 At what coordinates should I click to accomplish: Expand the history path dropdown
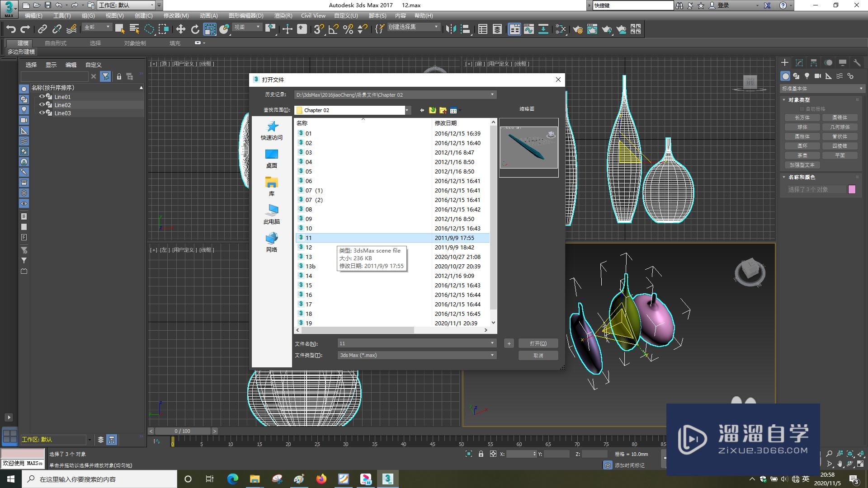pyautogui.click(x=492, y=95)
